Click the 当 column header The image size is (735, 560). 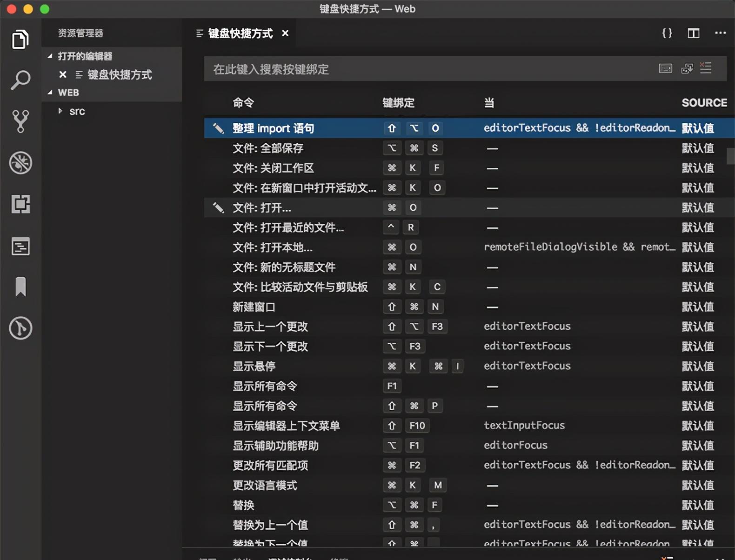(x=489, y=103)
